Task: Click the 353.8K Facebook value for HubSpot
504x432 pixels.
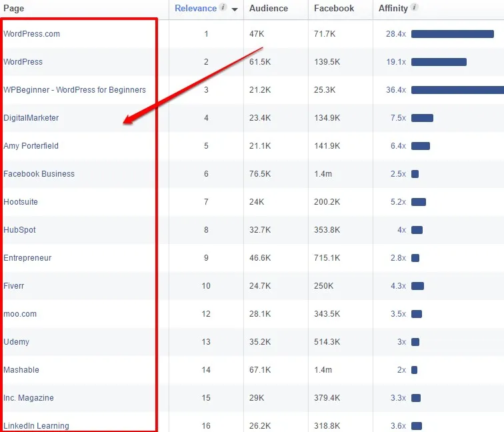Action: [x=327, y=230]
